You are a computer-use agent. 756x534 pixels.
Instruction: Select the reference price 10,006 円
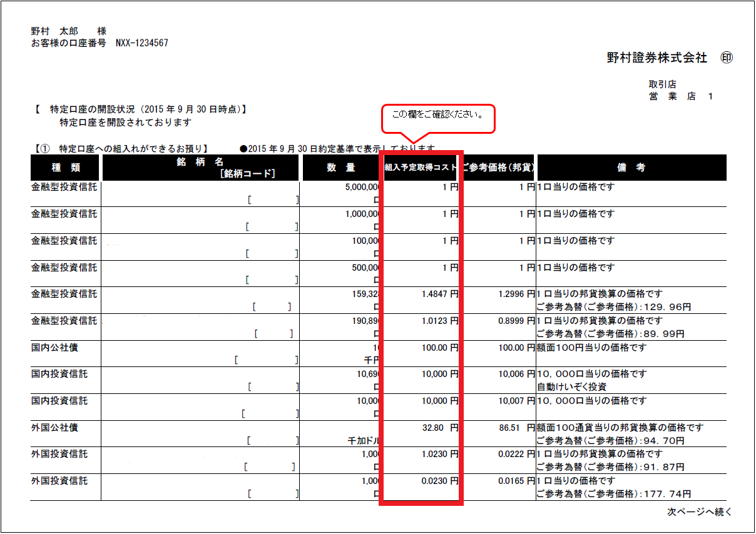tap(517, 374)
